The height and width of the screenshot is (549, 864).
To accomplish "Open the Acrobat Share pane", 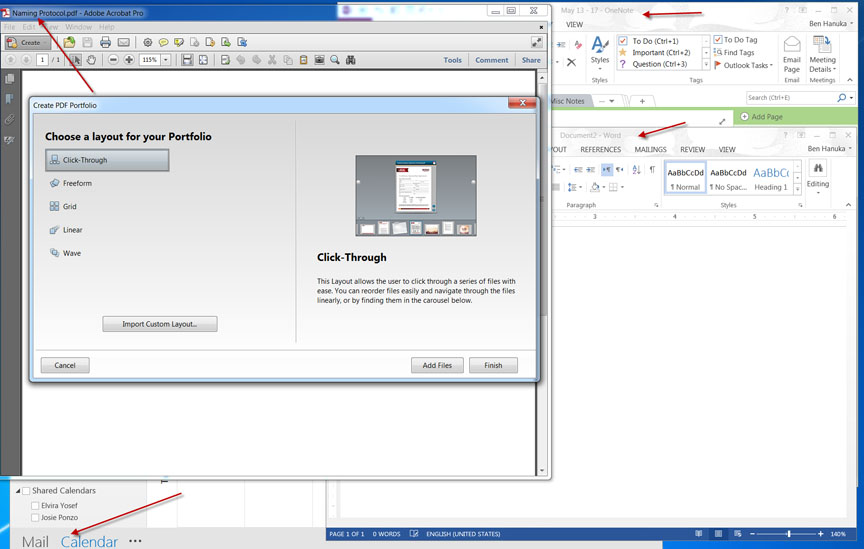I will pos(531,60).
